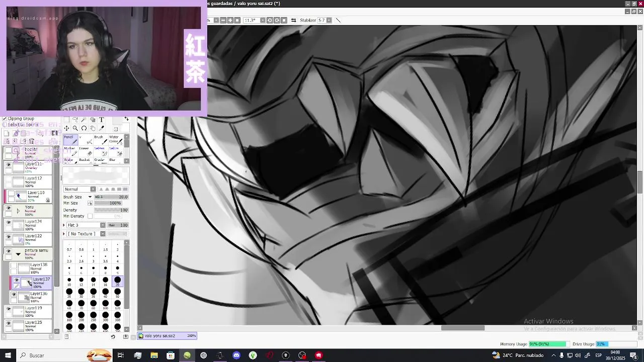Viewport: 644px width, 362px height.
Task: Select the Text tool
Action: (102, 120)
